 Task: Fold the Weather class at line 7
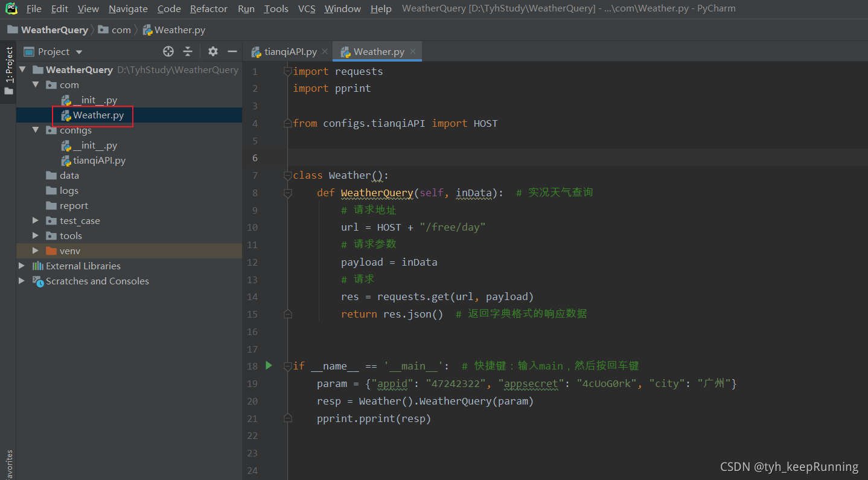click(x=288, y=175)
